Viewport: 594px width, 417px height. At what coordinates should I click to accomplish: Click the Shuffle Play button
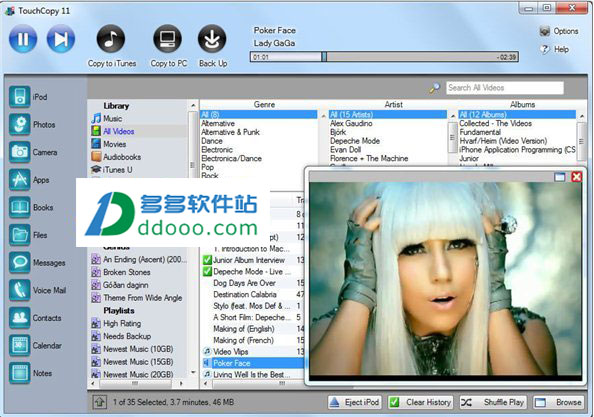point(493,402)
